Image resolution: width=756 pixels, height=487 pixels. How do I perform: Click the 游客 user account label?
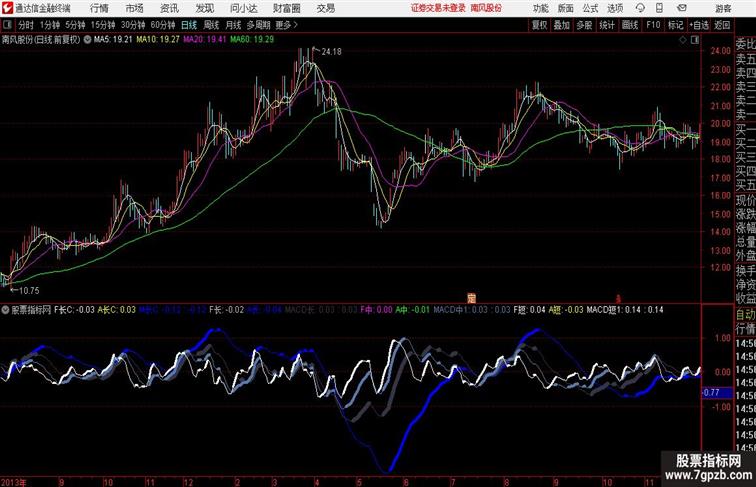click(723, 8)
